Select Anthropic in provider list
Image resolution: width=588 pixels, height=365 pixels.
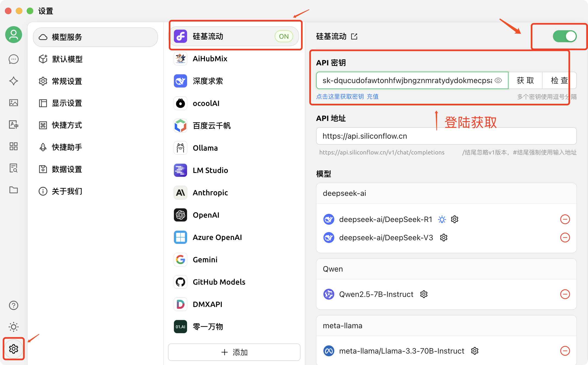click(x=210, y=193)
